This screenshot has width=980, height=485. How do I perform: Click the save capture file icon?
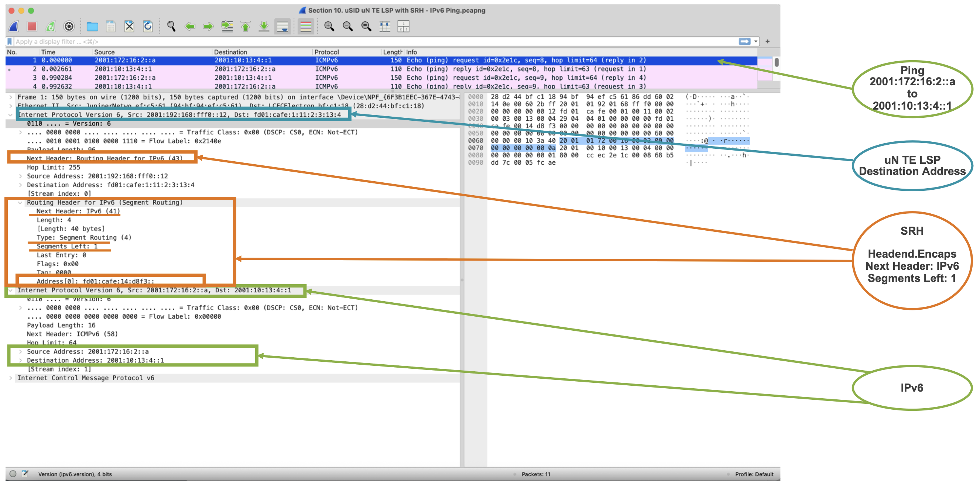[111, 26]
